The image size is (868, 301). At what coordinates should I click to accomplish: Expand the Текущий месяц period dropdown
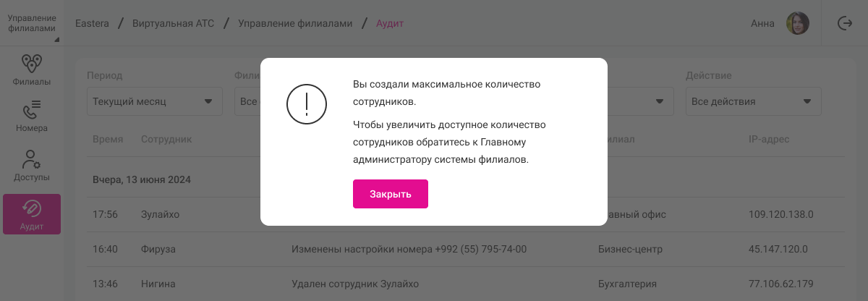pyautogui.click(x=154, y=101)
